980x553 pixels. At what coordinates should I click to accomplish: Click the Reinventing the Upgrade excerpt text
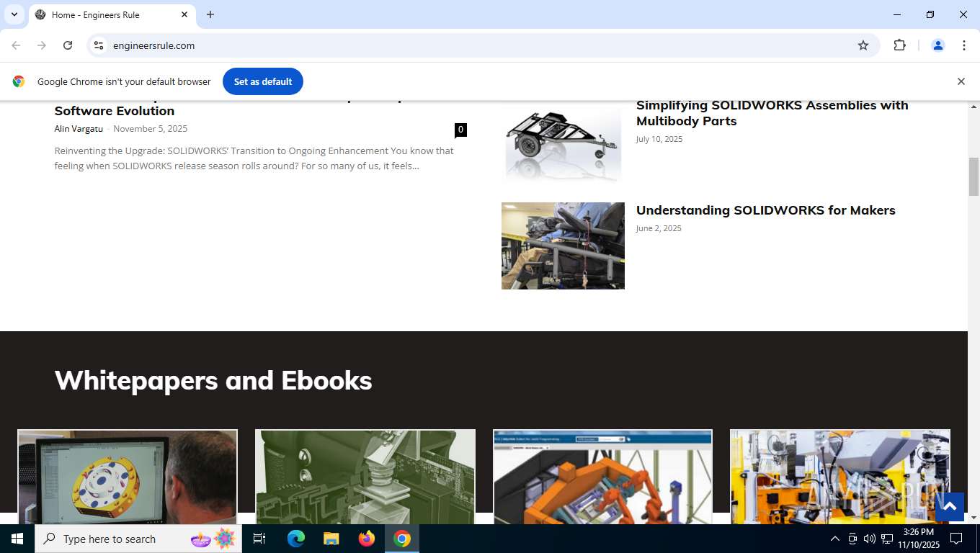click(x=254, y=158)
